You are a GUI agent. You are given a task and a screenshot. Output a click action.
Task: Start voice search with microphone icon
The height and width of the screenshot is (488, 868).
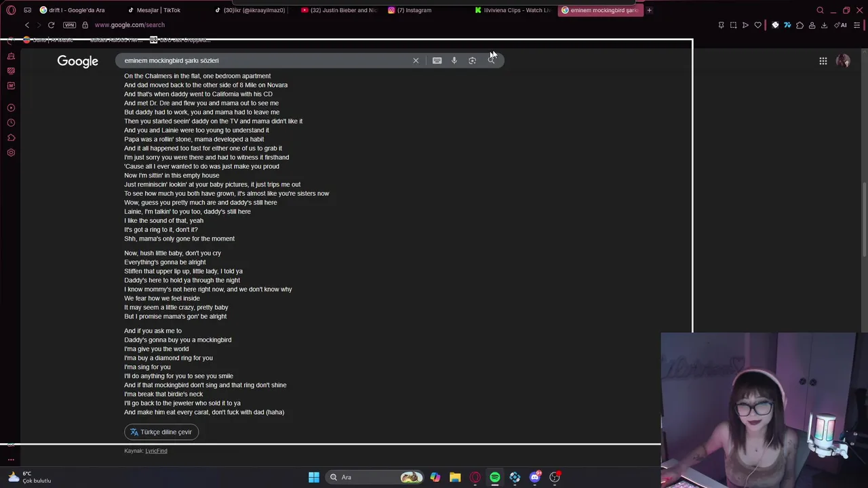[454, 60]
